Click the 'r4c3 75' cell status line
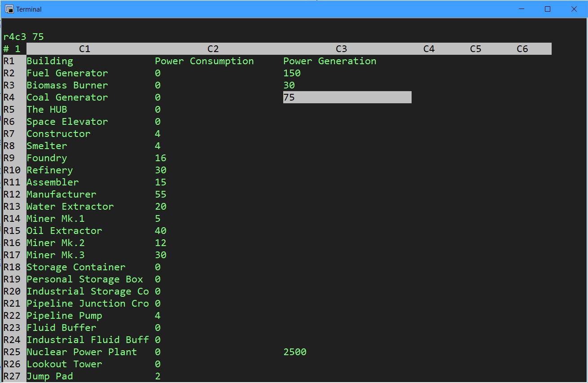This screenshot has height=383, width=588. [x=23, y=37]
